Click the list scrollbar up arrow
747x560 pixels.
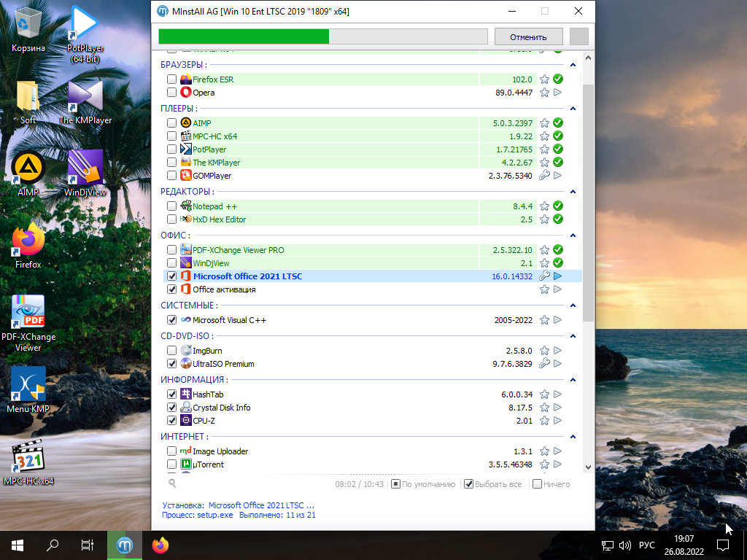[x=588, y=58]
